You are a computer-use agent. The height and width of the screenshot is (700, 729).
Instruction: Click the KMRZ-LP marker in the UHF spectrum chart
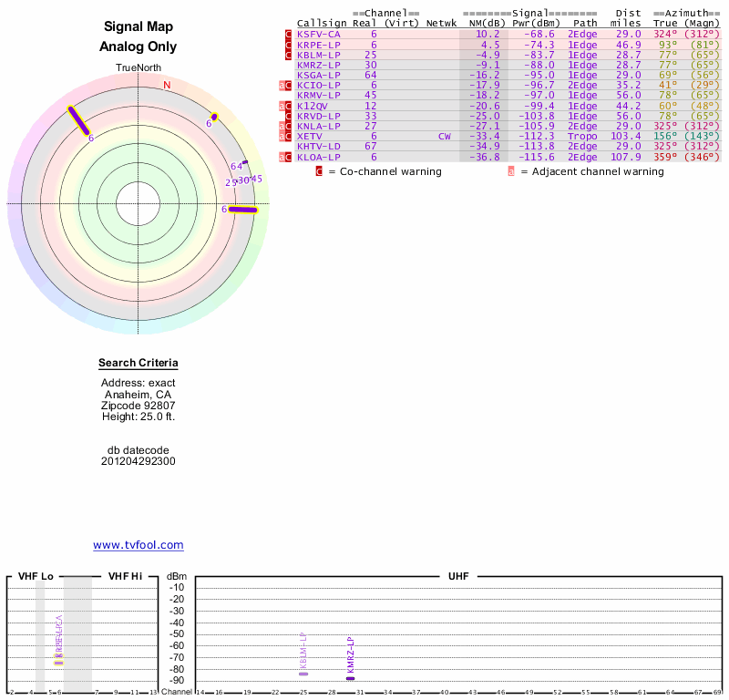[x=351, y=678]
